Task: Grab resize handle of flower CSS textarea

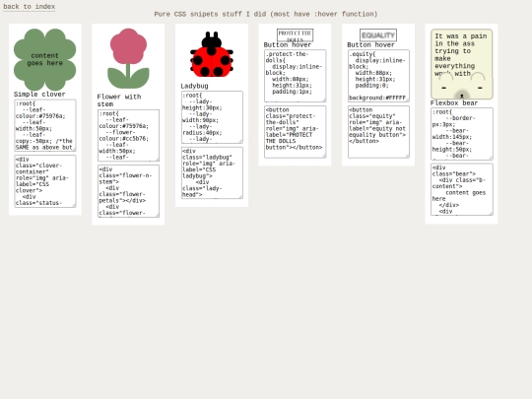Action: pos(157,160)
